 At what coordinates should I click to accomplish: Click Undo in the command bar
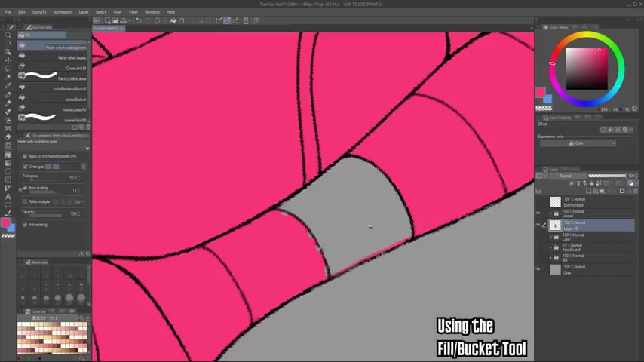pyautogui.click(x=139, y=20)
